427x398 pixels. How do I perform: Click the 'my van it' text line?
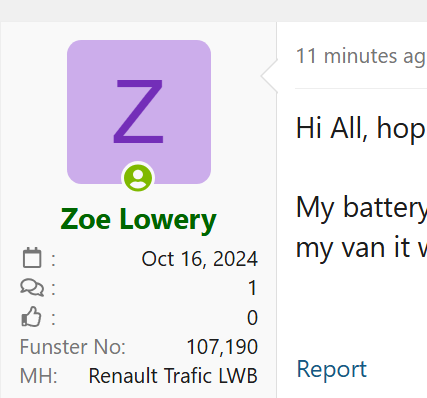(x=361, y=248)
